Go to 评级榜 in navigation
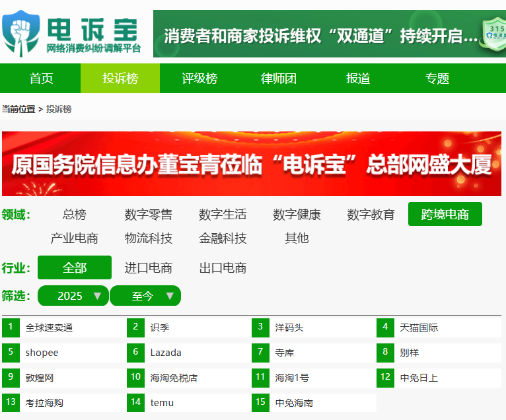This screenshot has width=506, height=420. [x=199, y=79]
